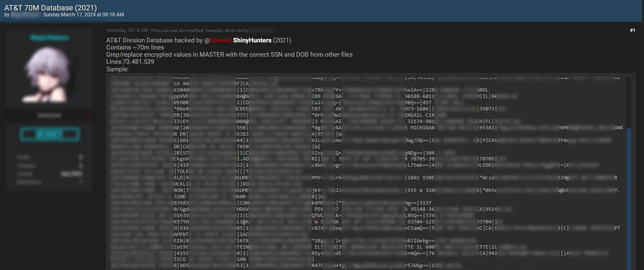Screen dimensions: 644x270
Task: Click the 'Contains ~70m lines' text
Action: click(x=135, y=47)
